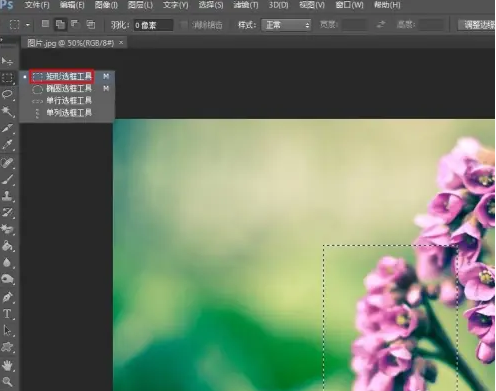Image resolution: width=496 pixels, height=391 pixels.
Task: Select the Pen tool
Action: click(7, 297)
